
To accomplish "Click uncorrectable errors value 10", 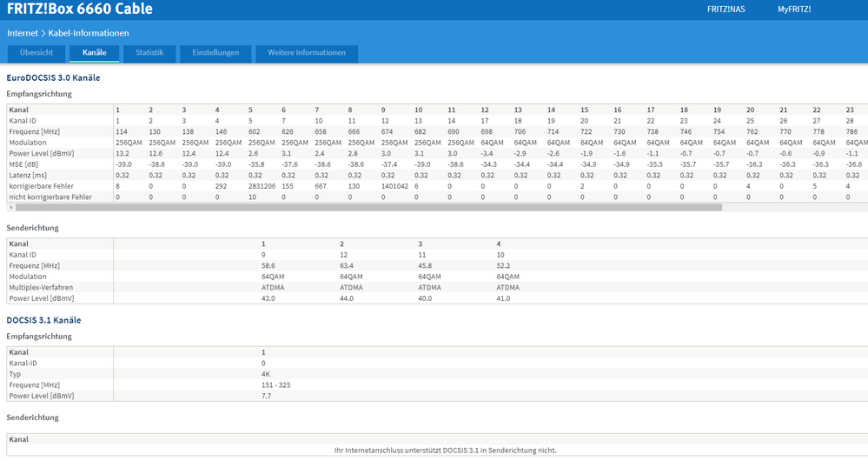I will click(x=253, y=197).
